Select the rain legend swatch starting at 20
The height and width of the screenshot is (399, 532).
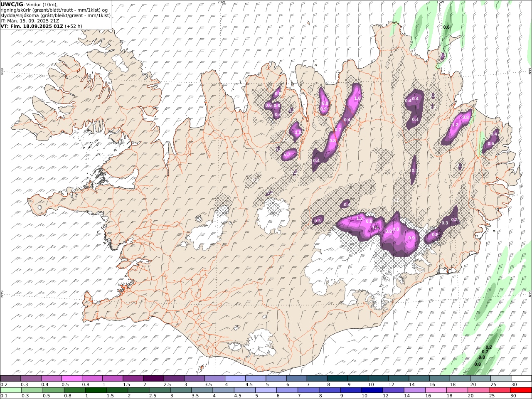(478, 390)
